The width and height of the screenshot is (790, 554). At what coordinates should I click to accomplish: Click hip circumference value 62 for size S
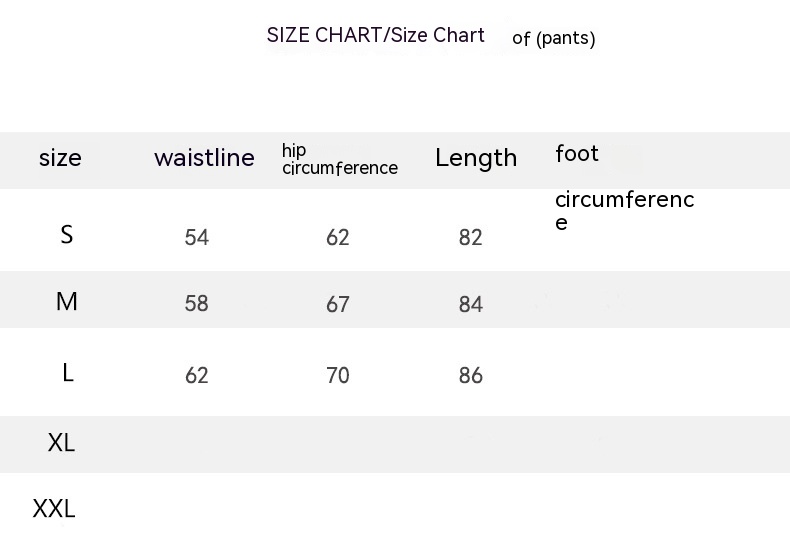(338, 238)
